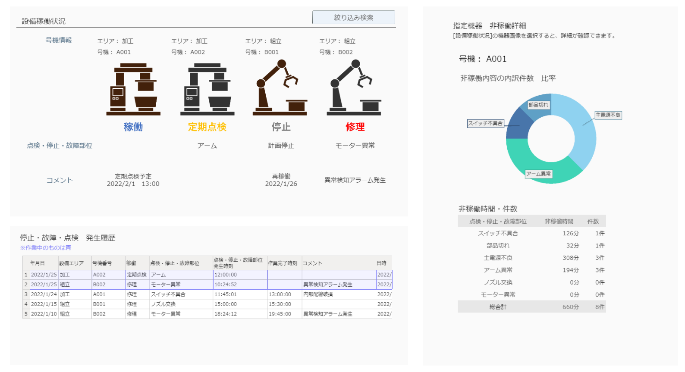685x372 pixels.
Task: Click the 号機番号 column header
Action: point(102,263)
